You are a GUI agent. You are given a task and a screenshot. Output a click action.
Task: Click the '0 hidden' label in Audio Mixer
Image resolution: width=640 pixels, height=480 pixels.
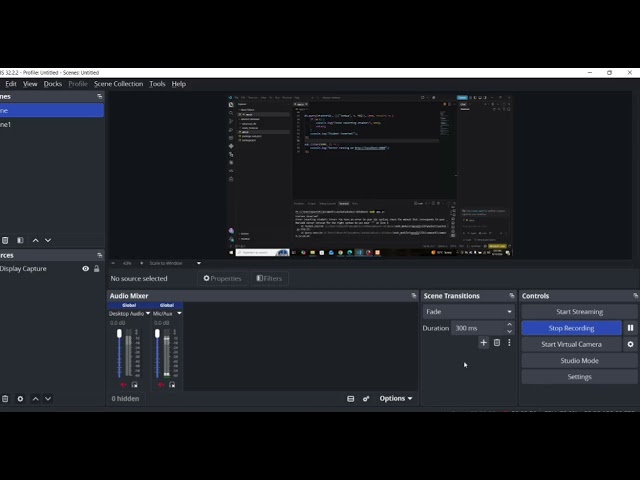[x=125, y=398]
